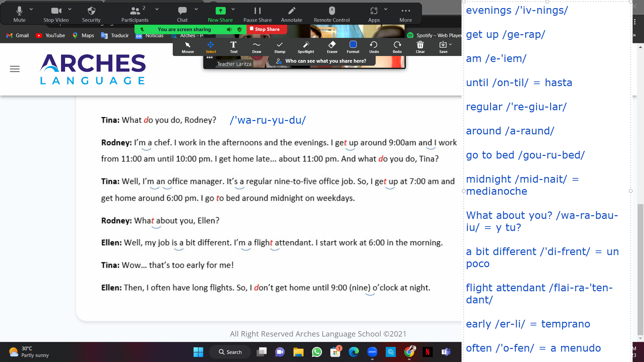This screenshot has width=644, height=362.
Task: Open Traducir bookmark
Action: pos(115,36)
